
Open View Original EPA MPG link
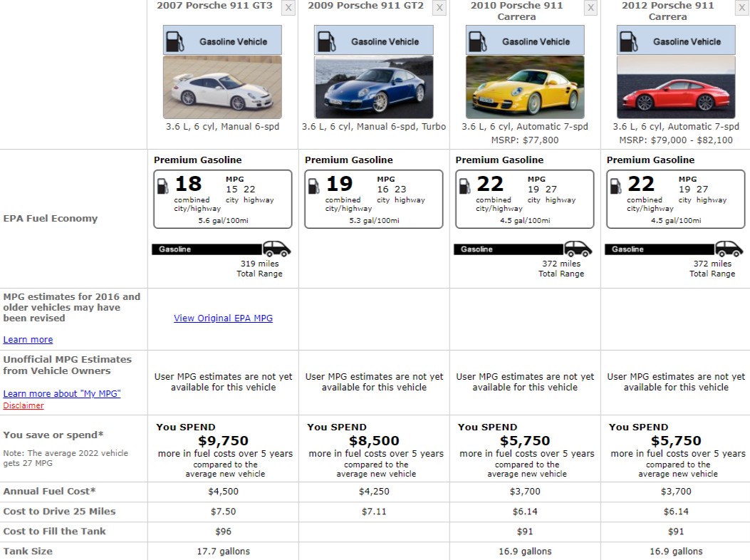(x=224, y=318)
